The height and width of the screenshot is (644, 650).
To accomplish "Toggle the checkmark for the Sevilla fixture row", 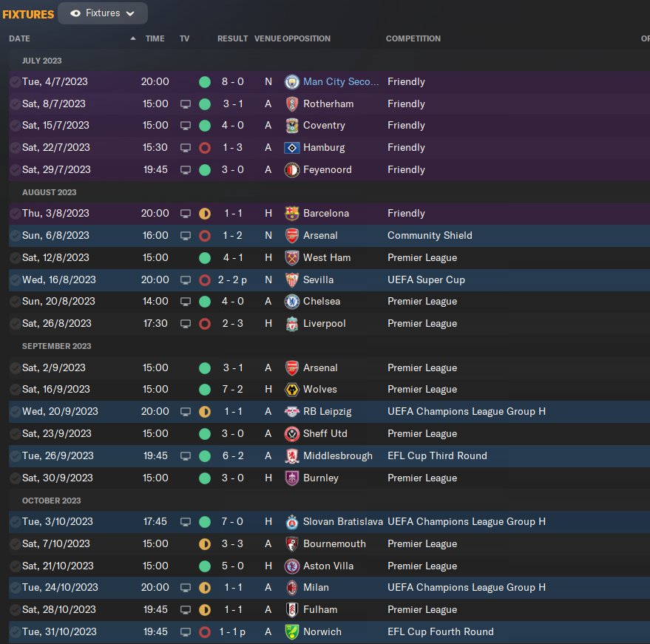I will (15, 279).
